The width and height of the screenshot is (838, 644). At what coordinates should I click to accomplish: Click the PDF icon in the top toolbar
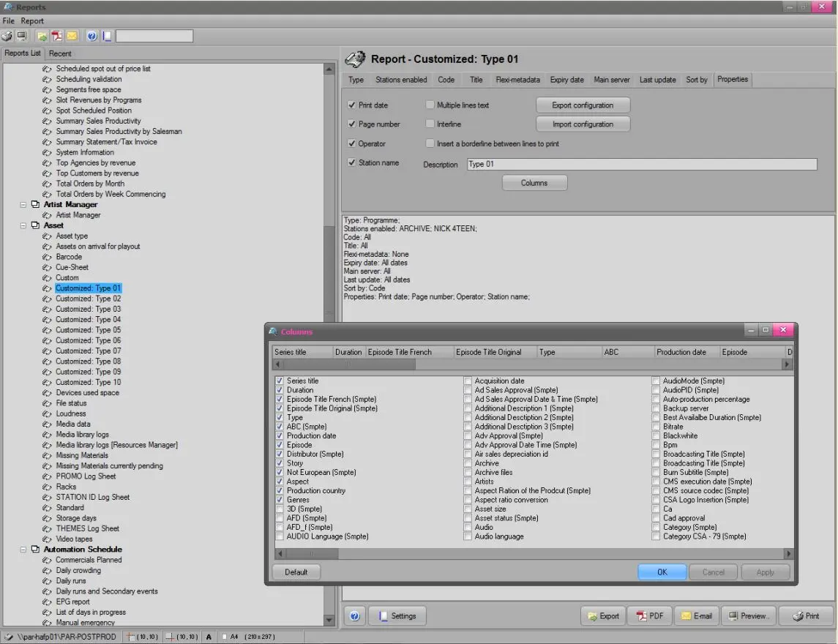tap(57, 36)
